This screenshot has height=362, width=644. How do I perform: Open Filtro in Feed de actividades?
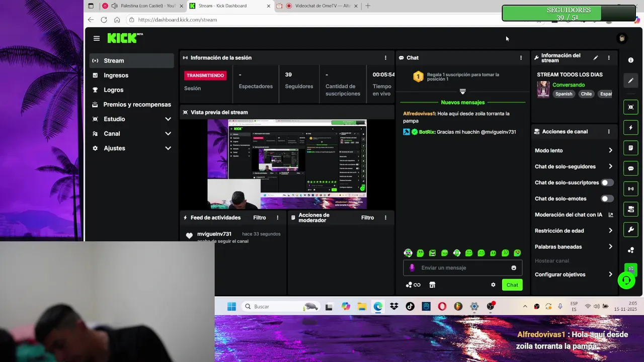click(260, 218)
